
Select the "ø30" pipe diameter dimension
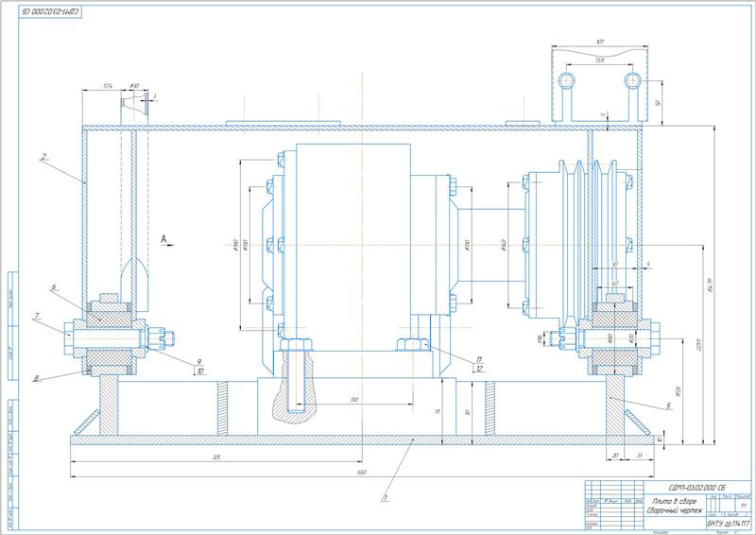pyautogui.click(x=134, y=86)
